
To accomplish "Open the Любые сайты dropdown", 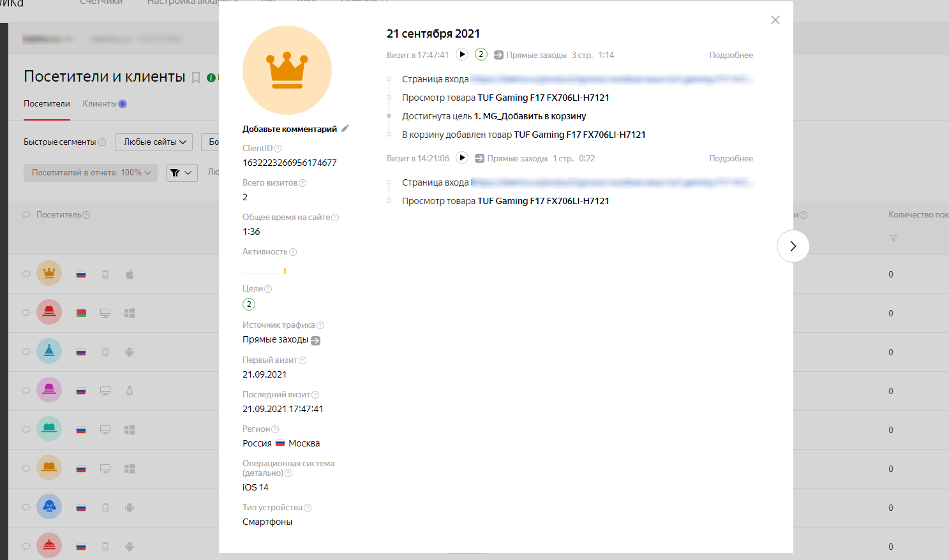I will click(x=155, y=142).
